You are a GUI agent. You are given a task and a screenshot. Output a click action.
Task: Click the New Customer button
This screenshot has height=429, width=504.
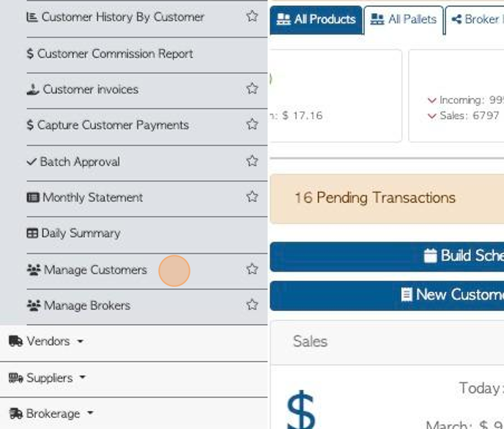[x=387, y=295]
